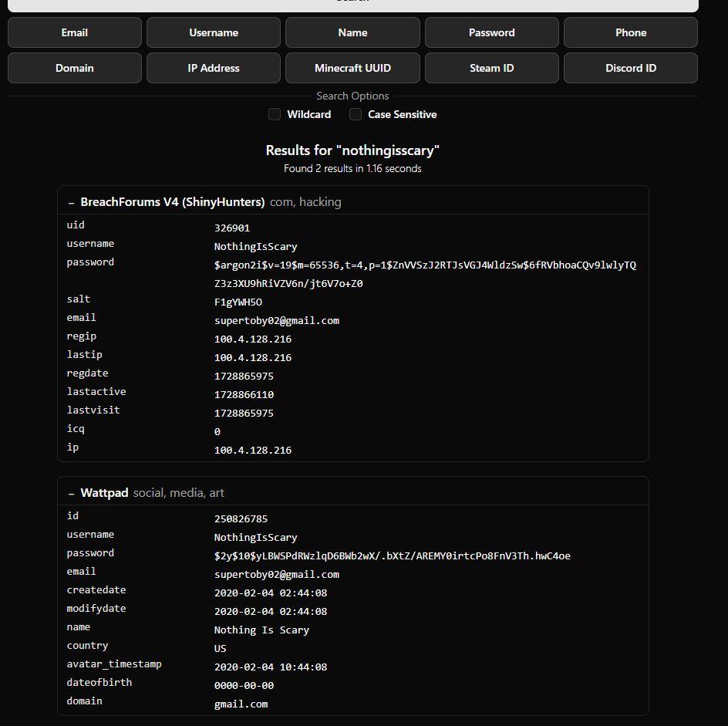Click the country value US
The image size is (728, 726).
[220, 648]
